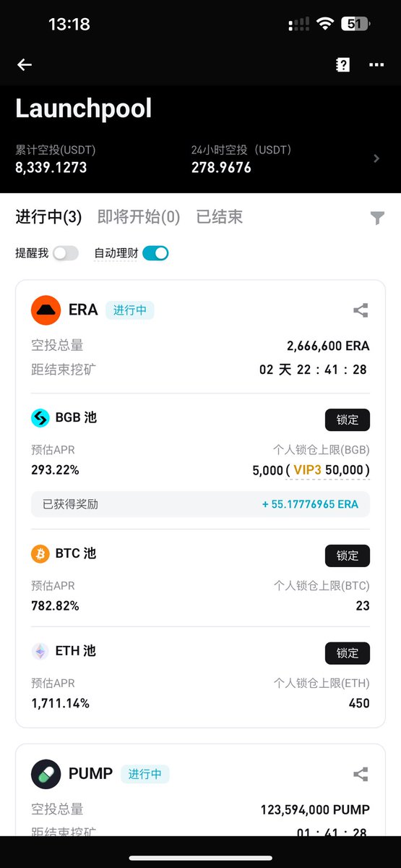Viewport: 401px width, 868px height.
Task: Switch to the 已结束 tab
Action: [220, 216]
